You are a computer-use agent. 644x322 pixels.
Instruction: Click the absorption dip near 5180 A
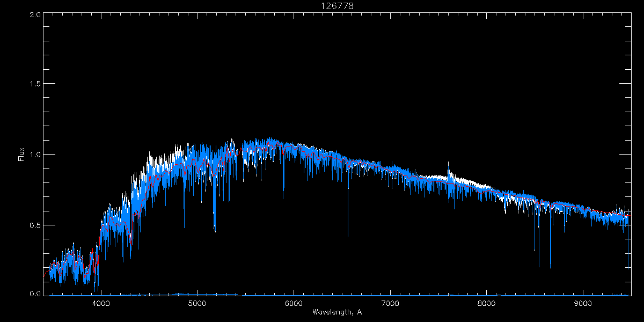pyautogui.click(x=215, y=204)
